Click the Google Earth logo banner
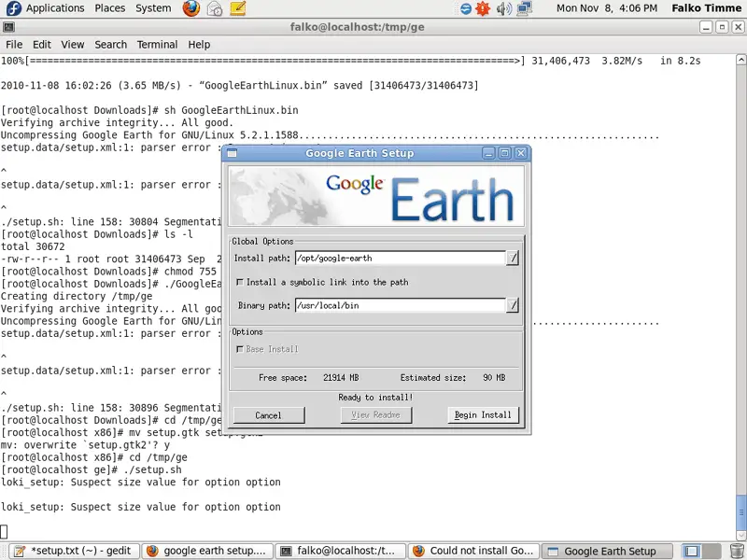The width and height of the screenshot is (747, 560). pyautogui.click(x=376, y=196)
